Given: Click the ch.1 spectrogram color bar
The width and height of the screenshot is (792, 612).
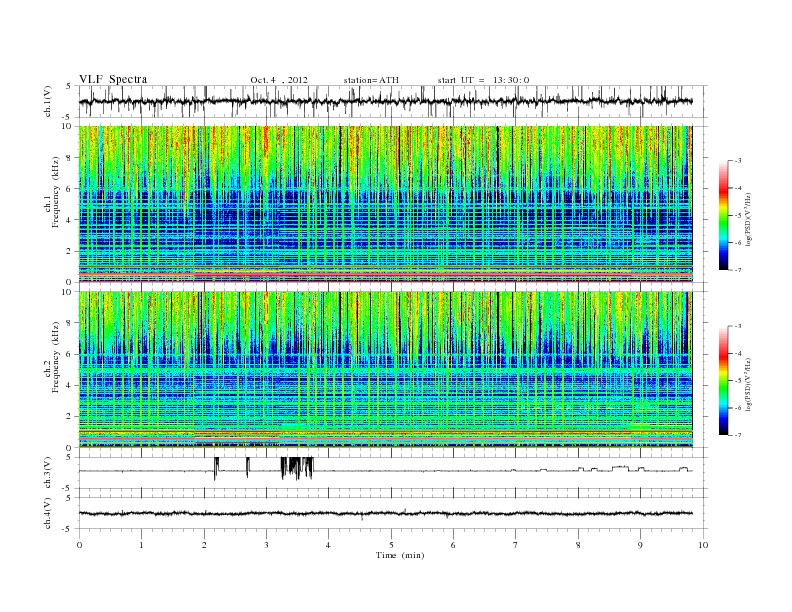Looking at the screenshot, I should (724, 215).
